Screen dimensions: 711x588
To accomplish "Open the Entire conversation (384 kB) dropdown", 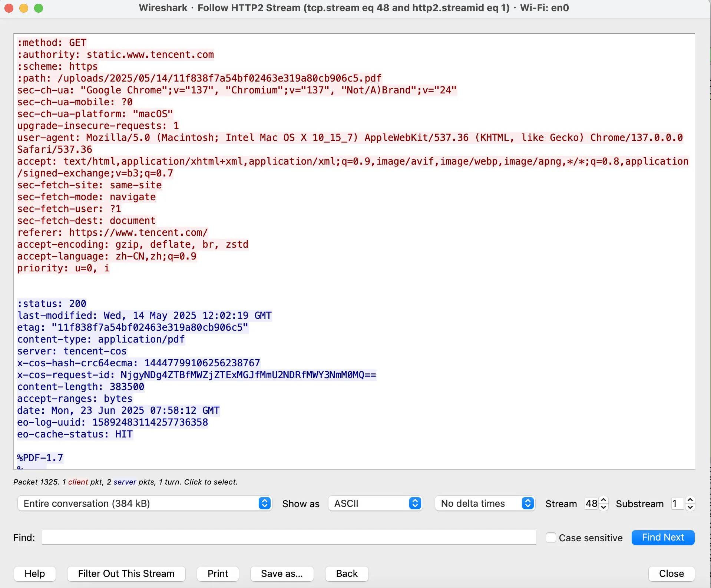I will 145,503.
